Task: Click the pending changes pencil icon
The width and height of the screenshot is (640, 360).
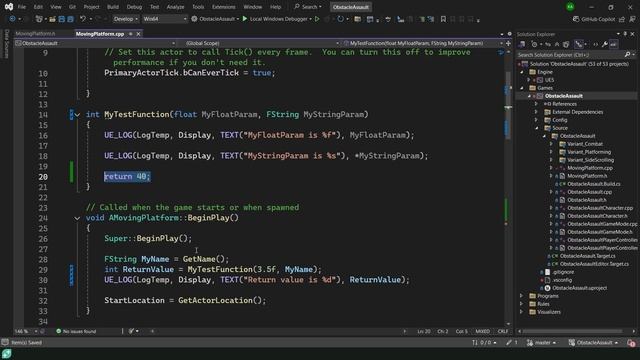Action: point(509,342)
